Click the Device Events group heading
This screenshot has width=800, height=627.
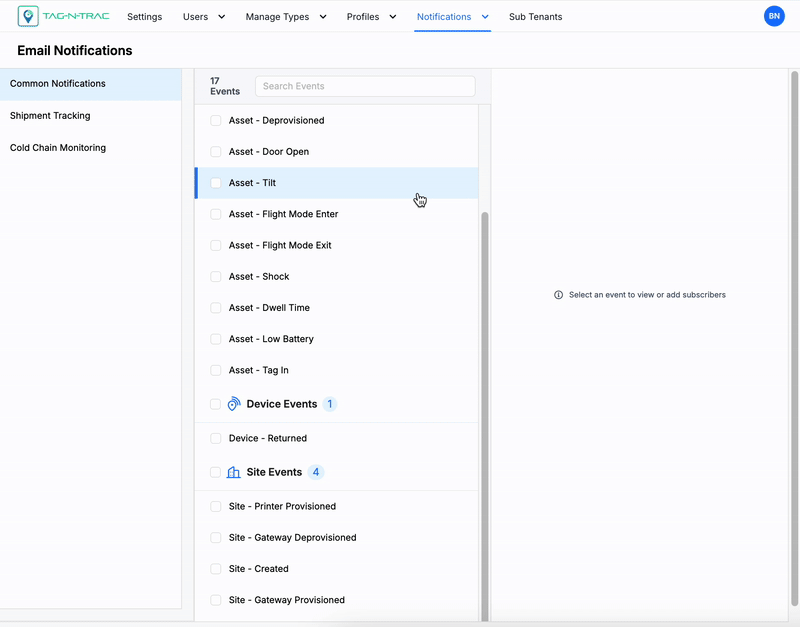pyautogui.click(x=282, y=404)
